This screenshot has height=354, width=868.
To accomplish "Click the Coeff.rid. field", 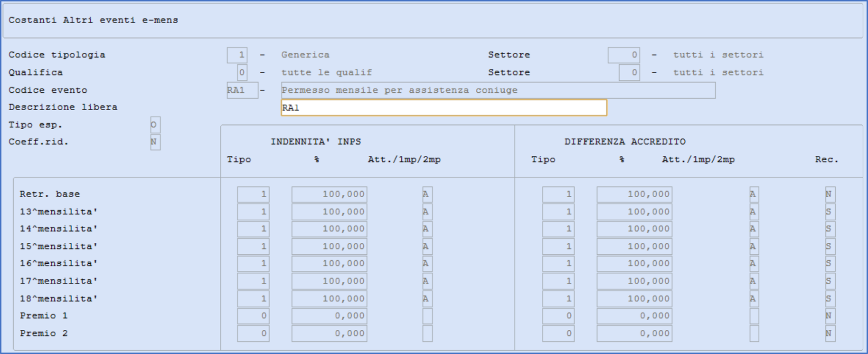I will [155, 142].
